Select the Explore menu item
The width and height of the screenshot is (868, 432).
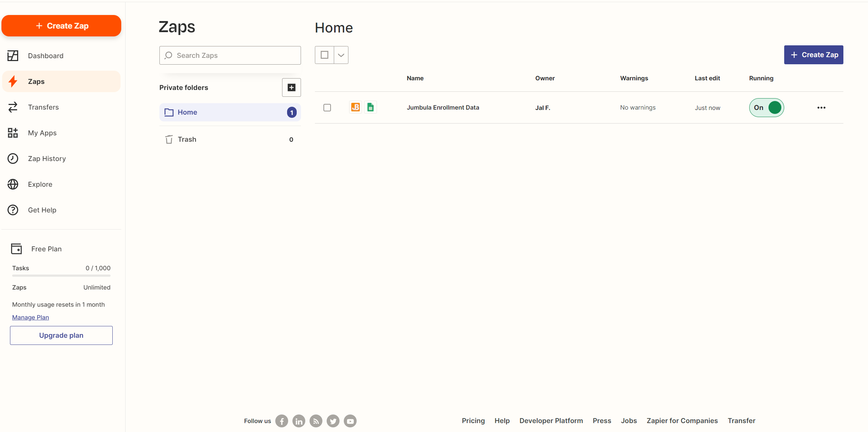(x=61, y=184)
